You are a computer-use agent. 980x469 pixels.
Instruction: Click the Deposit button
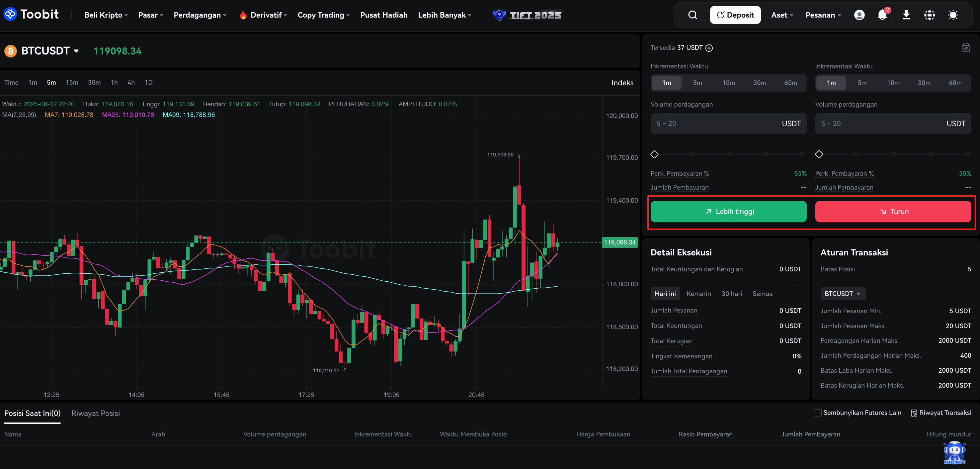pos(735,15)
